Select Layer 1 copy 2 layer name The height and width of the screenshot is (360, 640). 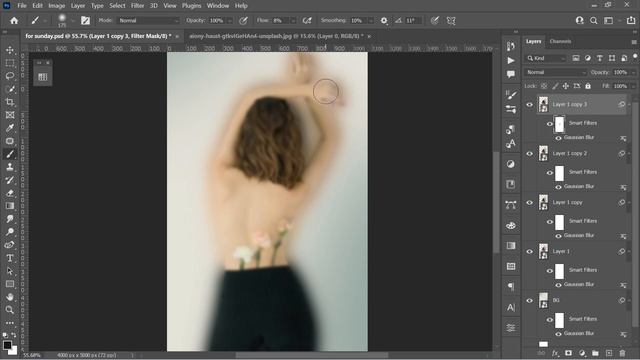pyautogui.click(x=570, y=153)
